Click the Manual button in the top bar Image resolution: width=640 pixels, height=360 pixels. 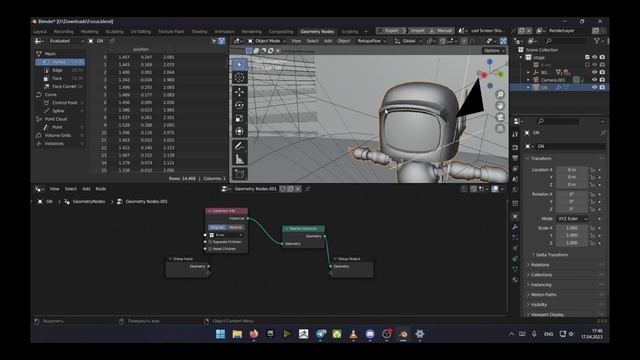pos(441,31)
